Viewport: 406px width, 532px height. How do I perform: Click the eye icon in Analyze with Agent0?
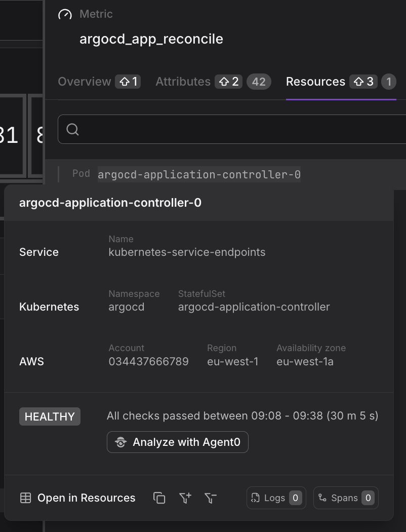click(120, 442)
